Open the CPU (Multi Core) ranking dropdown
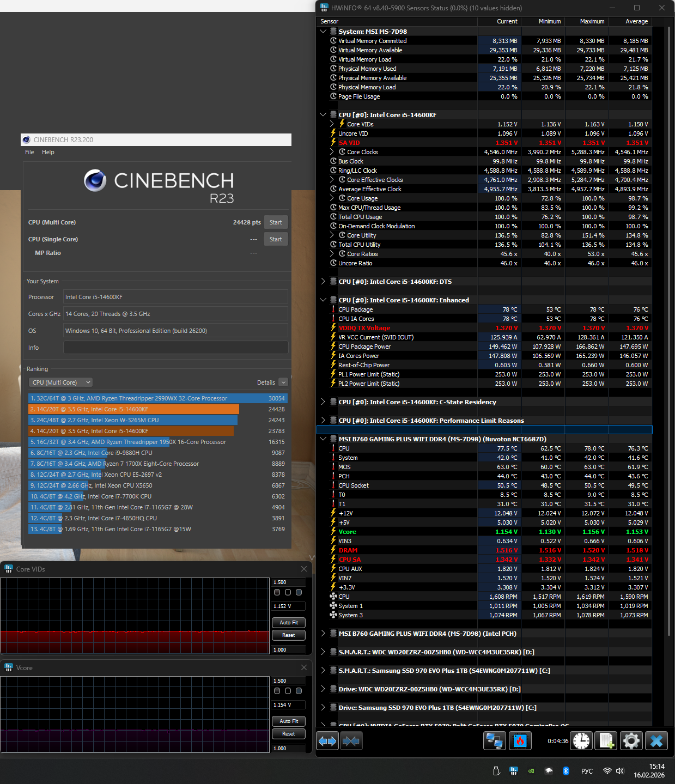Image resolution: width=675 pixels, height=784 pixels. pyautogui.click(x=60, y=382)
